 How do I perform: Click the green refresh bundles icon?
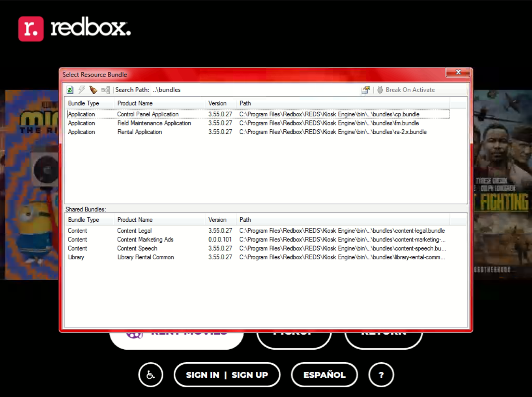[x=70, y=90]
